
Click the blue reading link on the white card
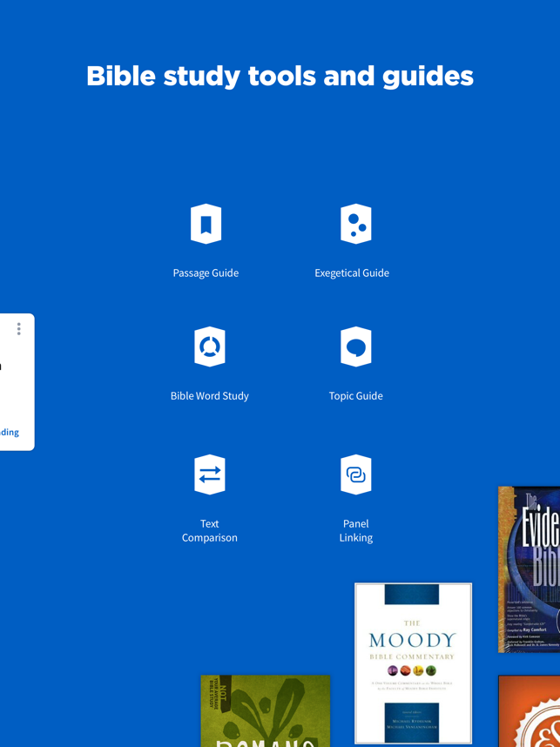(x=10, y=433)
